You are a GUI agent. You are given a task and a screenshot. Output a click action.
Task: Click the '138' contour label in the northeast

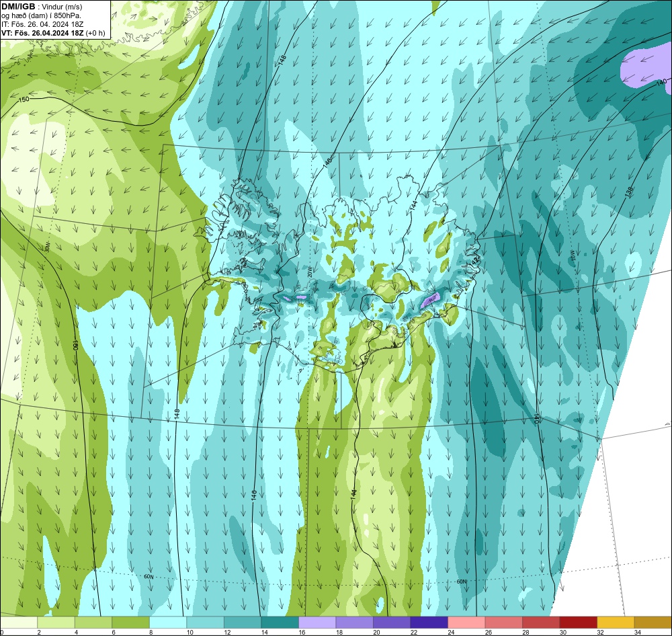pyautogui.click(x=629, y=192)
